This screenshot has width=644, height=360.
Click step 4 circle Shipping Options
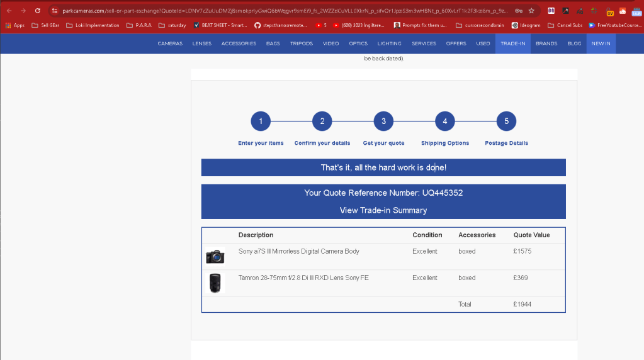[x=445, y=121]
